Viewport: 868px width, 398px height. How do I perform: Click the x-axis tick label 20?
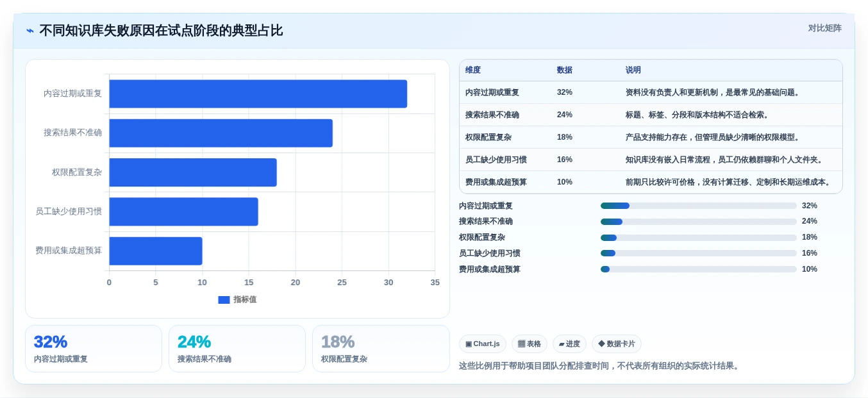coord(296,283)
